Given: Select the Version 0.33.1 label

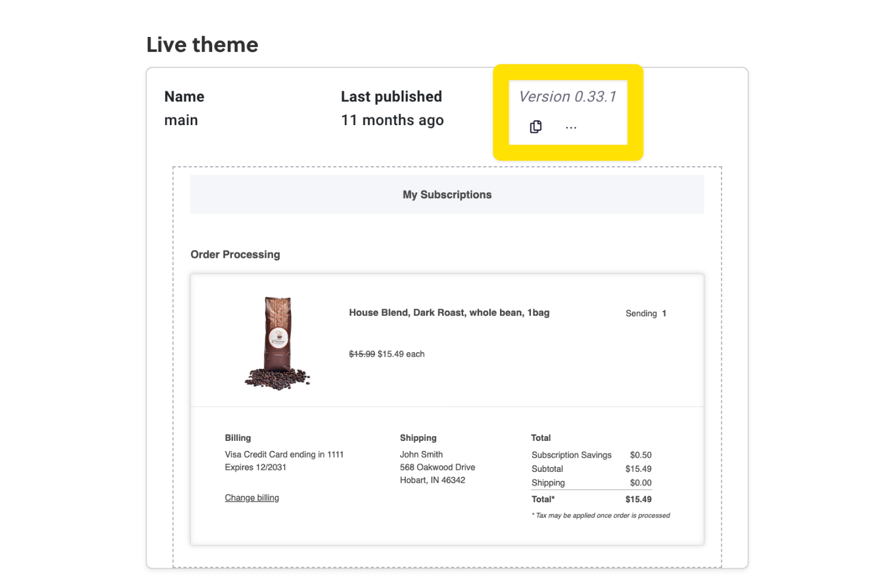Looking at the screenshot, I should click(568, 96).
